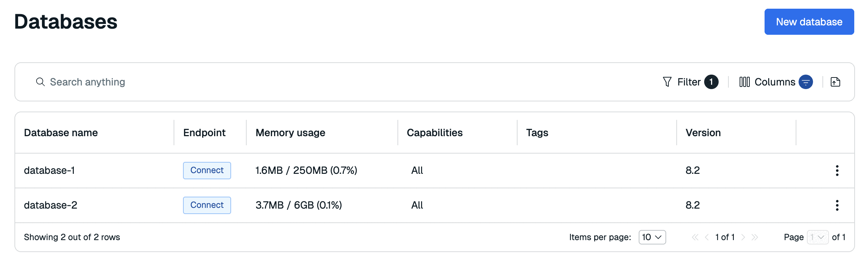Sort by the Database name column

(x=61, y=133)
